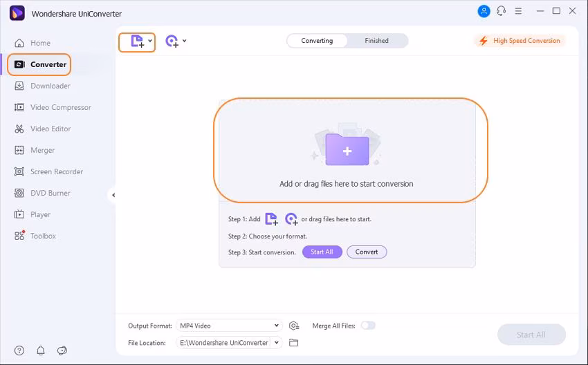Click the High Speed Conversion button
Viewport: 588px width, 365px height.
tap(520, 41)
